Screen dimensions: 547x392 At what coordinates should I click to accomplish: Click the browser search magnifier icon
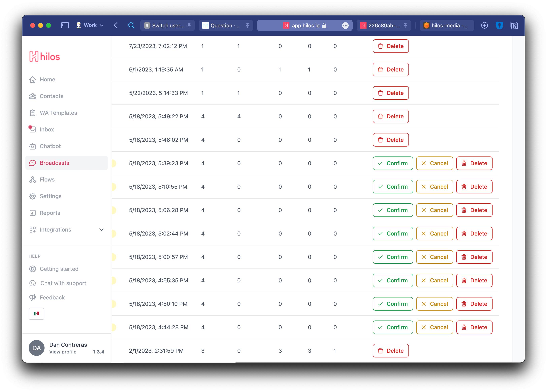tap(131, 25)
